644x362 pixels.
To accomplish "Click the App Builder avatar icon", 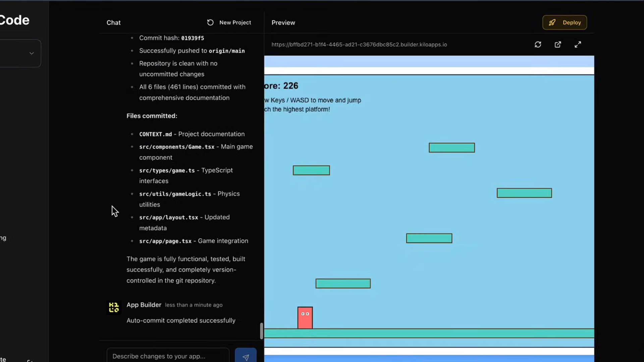I will coord(114,307).
